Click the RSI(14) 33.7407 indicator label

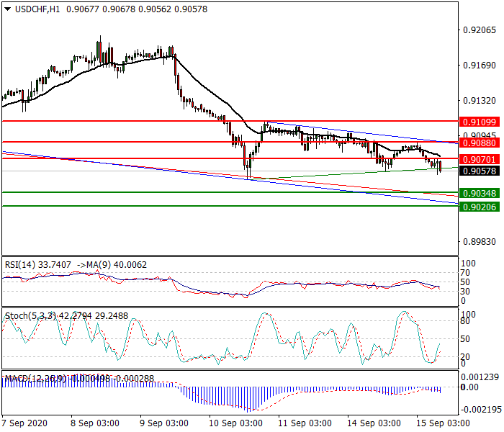click(x=38, y=265)
